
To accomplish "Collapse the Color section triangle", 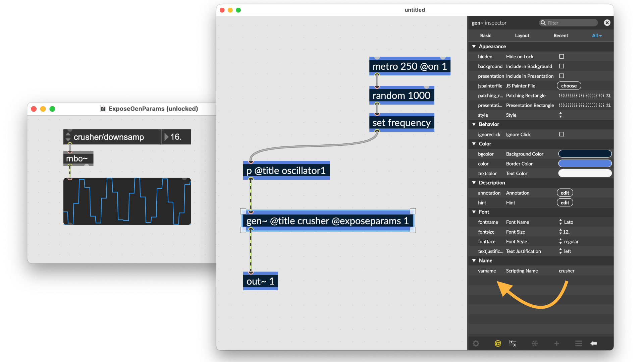I will pos(474,143).
